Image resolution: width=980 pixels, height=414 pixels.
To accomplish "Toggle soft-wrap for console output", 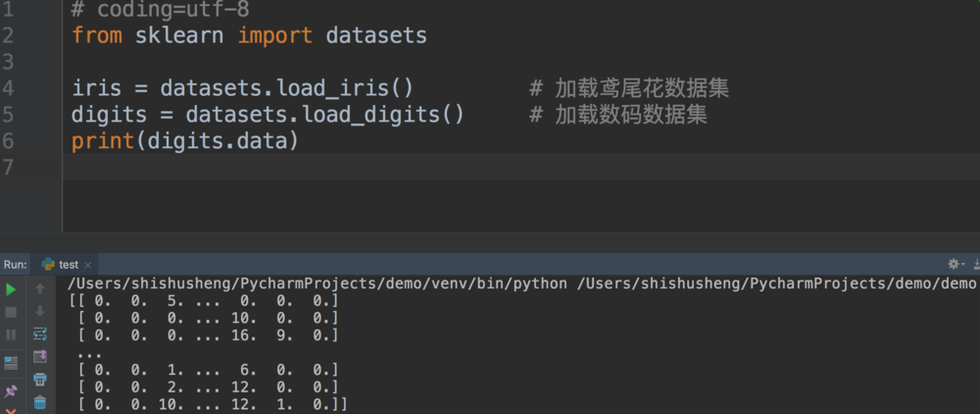I will 40,335.
